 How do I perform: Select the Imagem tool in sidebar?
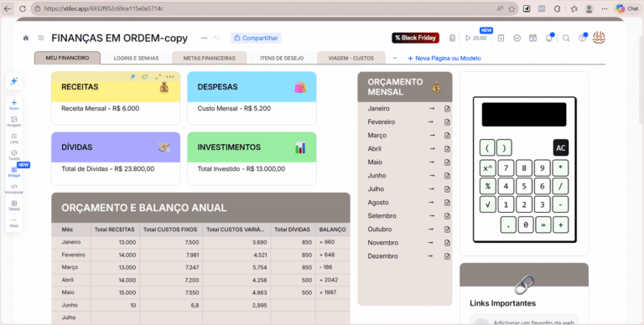tap(14, 121)
